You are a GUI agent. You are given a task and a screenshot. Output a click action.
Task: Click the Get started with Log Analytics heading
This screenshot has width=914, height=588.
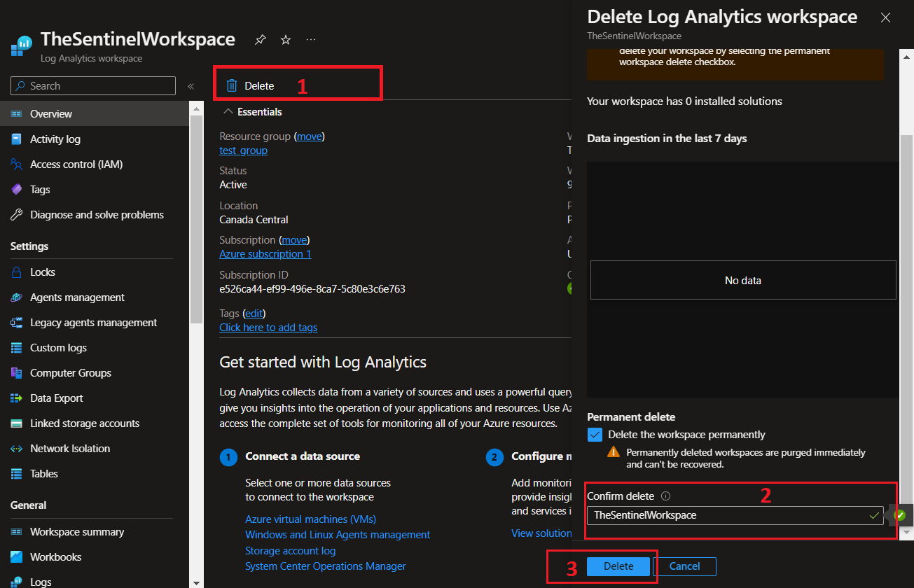pyautogui.click(x=323, y=363)
